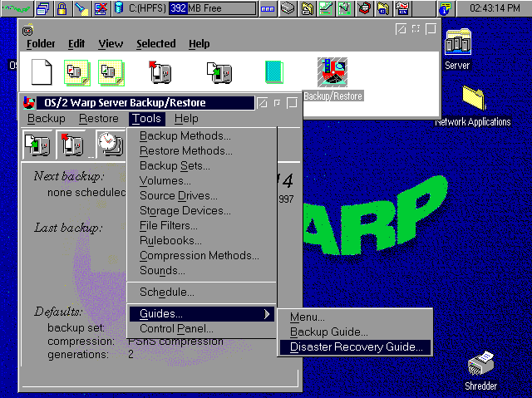Image resolution: width=532 pixels, height=398 pixels.
Task: Open the Shredder desktop icon
Action: click(481, 366)
